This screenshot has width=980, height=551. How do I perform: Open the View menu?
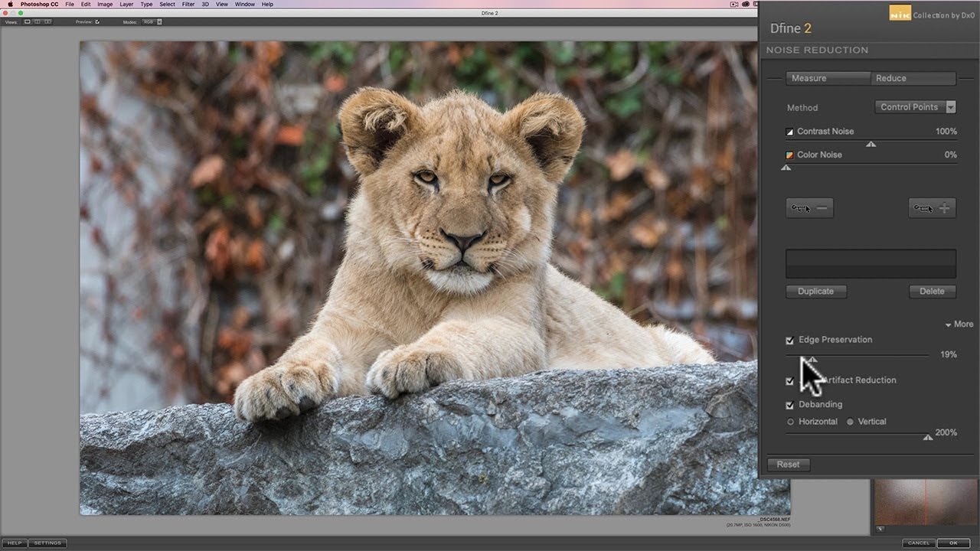pyautogui.click(x=222, y=5)
